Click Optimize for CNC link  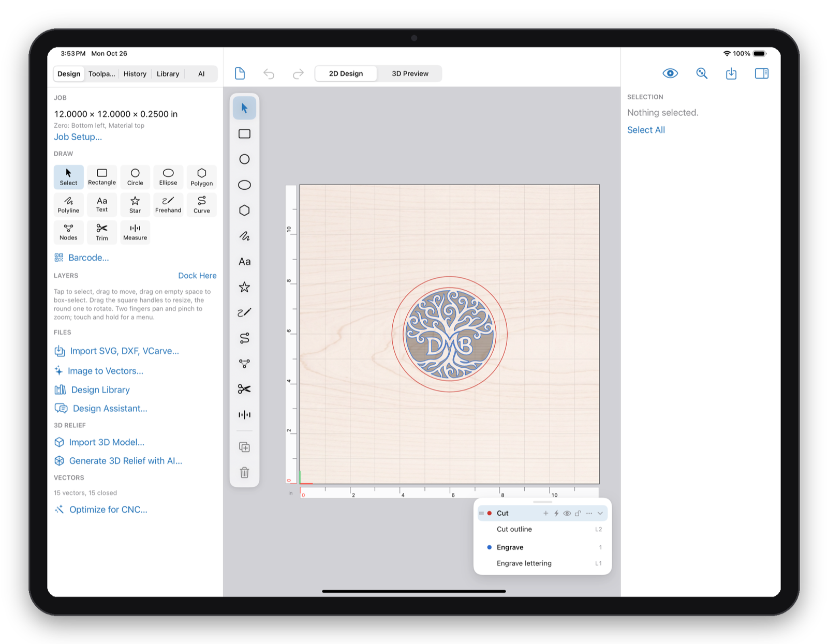[x=101, y=510]
